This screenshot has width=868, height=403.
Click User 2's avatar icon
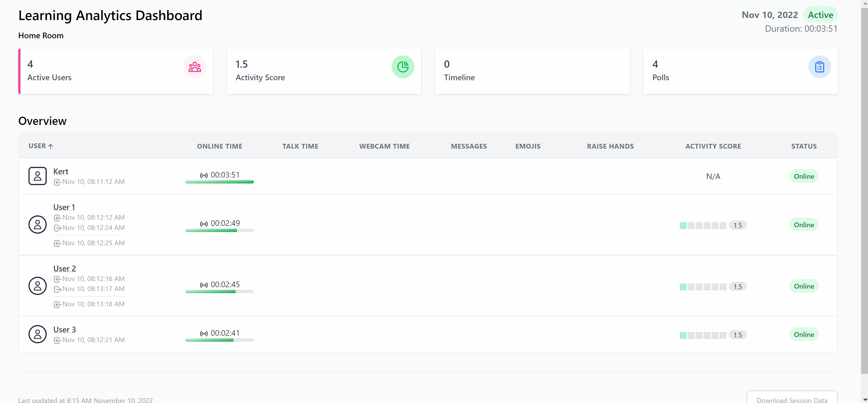pyautogui.click(x=37, y=285)
